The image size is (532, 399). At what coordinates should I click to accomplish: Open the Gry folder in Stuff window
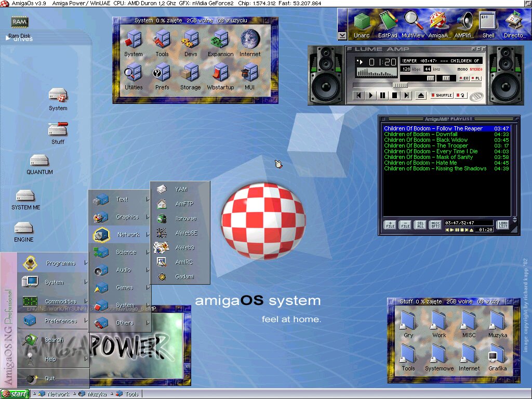[408, 324]
